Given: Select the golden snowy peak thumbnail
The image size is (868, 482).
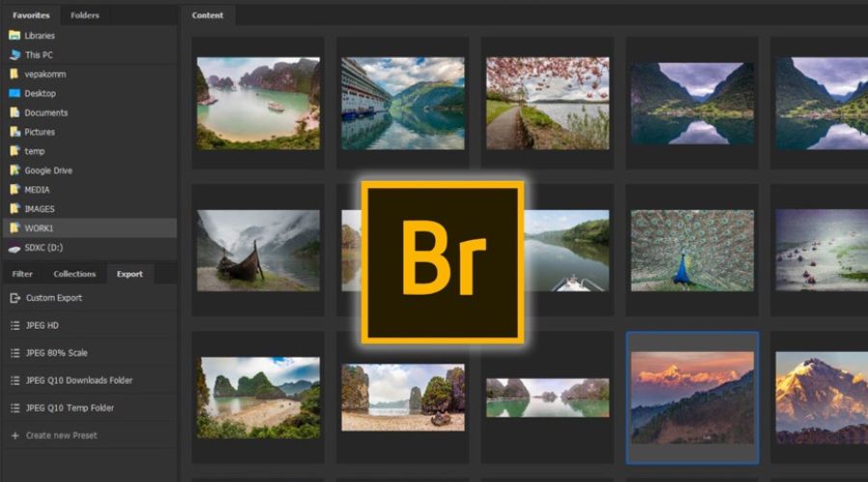Looking at the screenshot, I should pos(822,398).
